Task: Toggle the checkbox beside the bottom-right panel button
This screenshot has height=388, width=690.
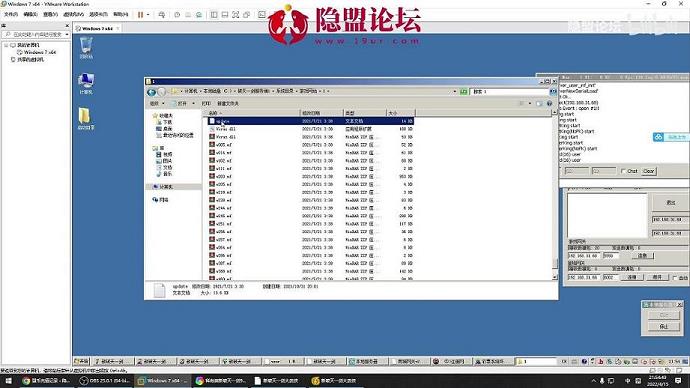Action: click(675, 278)
